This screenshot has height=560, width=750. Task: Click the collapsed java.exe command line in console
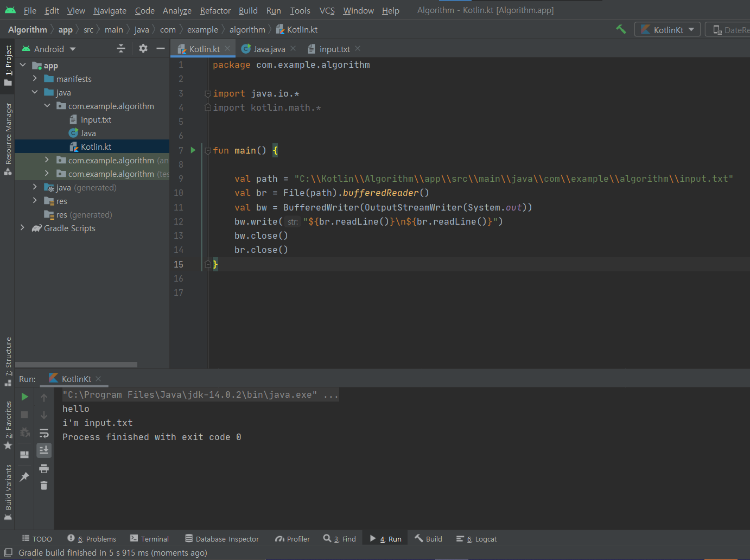point(200,394)
